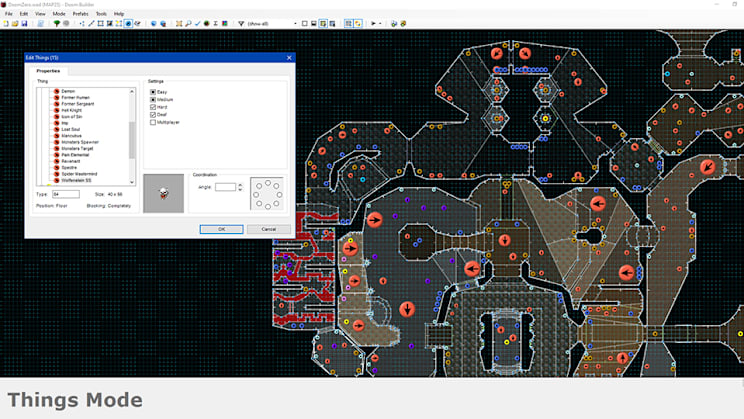Select Demon in the Thing tree
Screen dimensions: 744x419
[x=68, y=91]
